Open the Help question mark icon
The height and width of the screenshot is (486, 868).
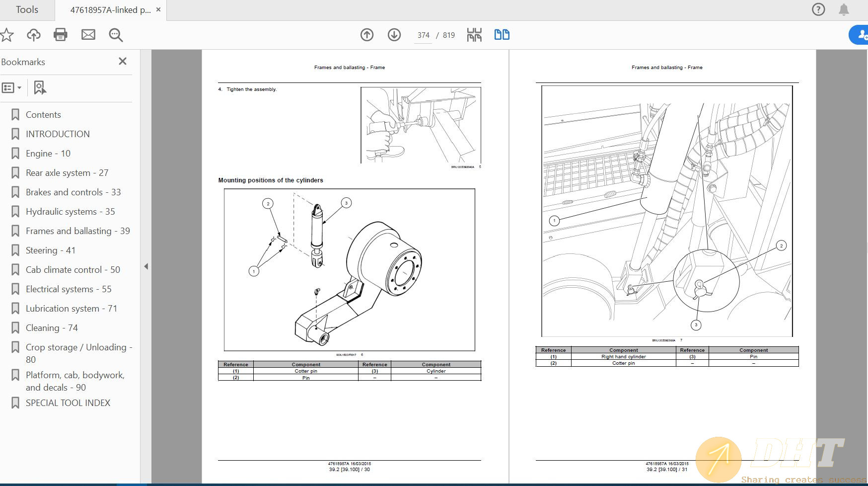pos(818,9)
